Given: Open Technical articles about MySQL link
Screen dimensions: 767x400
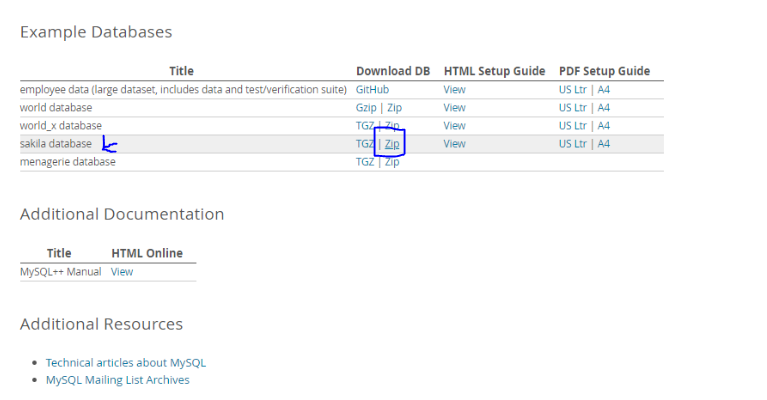Looking at the screenshot, I should [126, 363].
